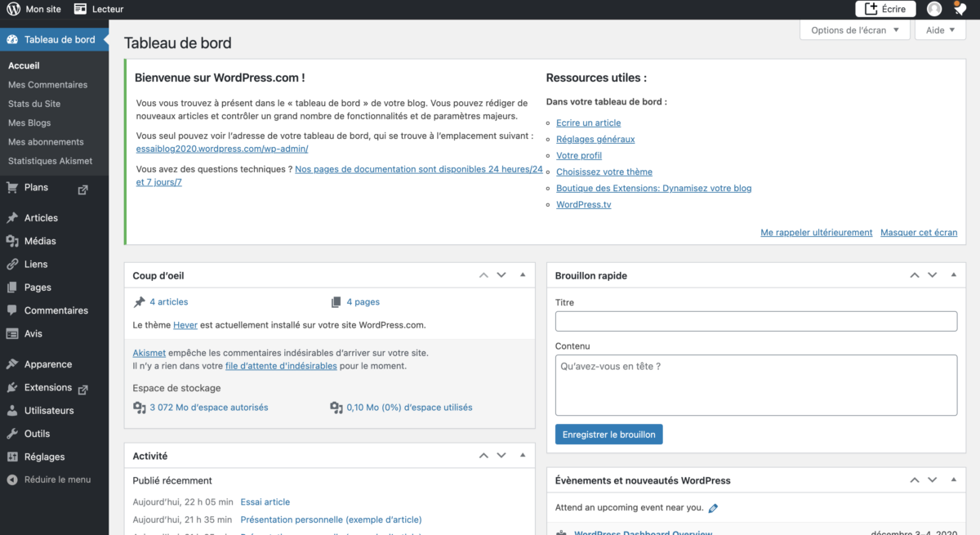The height and width of the screenshot is (535, 980).
Task: Toggle the Brouillon rapide panel collapse triangle
Action: [953, 275]
